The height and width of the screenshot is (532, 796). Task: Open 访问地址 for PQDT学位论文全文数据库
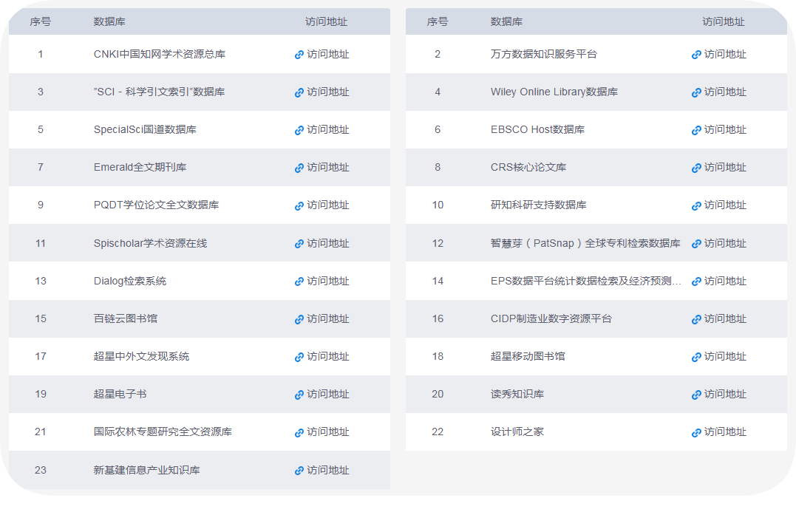pyautogui.click(x=327, y=205)
